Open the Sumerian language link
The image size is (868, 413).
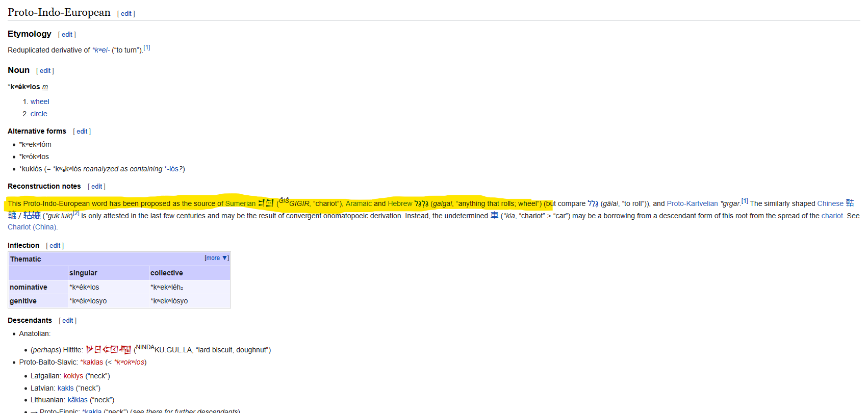point(240,203)
